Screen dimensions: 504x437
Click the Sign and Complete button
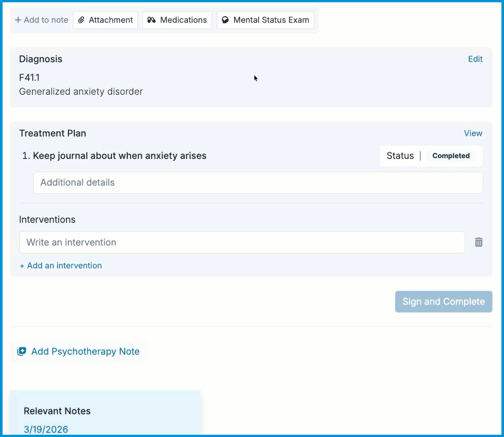(x=444, y=301)
